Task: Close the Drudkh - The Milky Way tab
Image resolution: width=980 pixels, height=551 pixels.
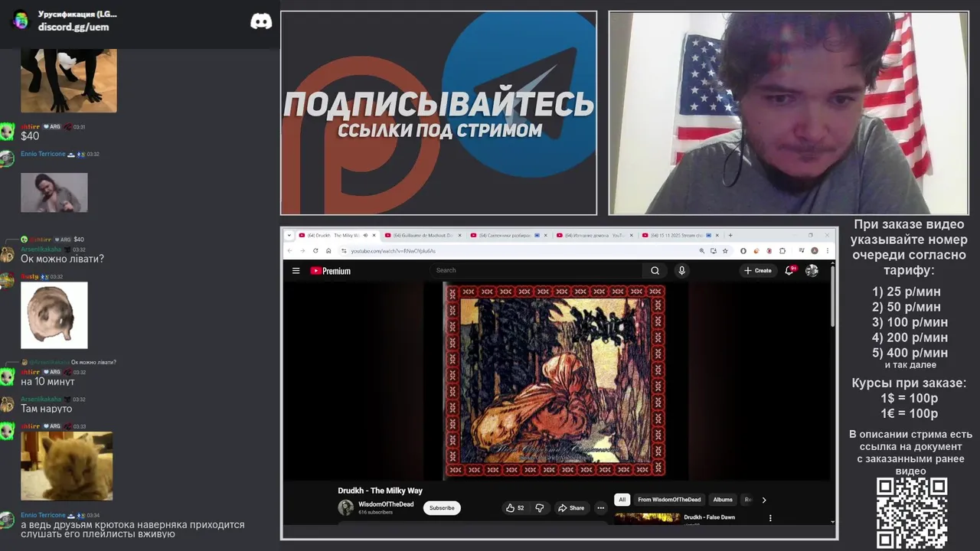Action: (x=374, y=235)
